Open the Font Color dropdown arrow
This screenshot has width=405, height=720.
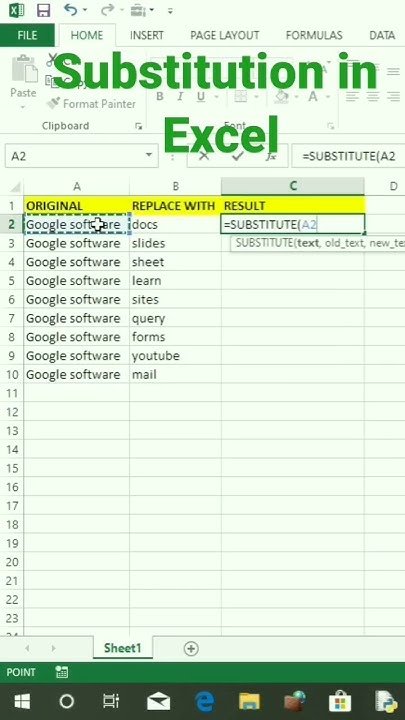[328, 97]
